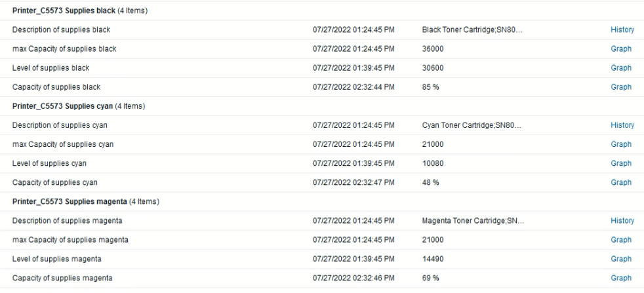View Graph for Capacity of supplies black
The height and width of the screenshot is (293, 644).
tap(620, 87)
